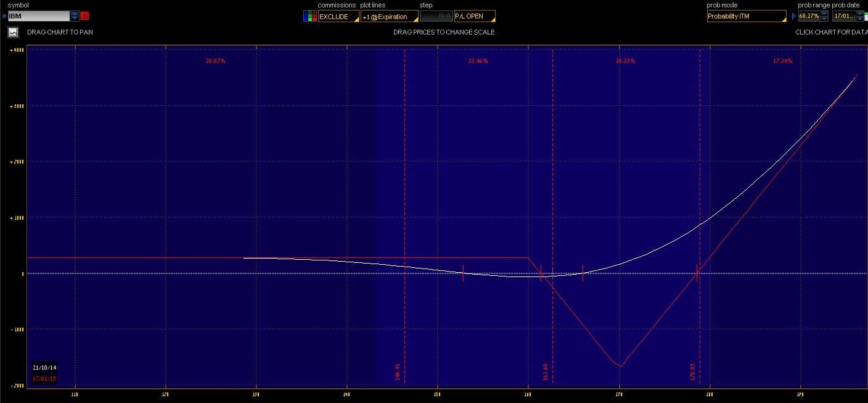
Task: Click the red alert icon beside IBM symbol
Action: [x=85, y=16]
